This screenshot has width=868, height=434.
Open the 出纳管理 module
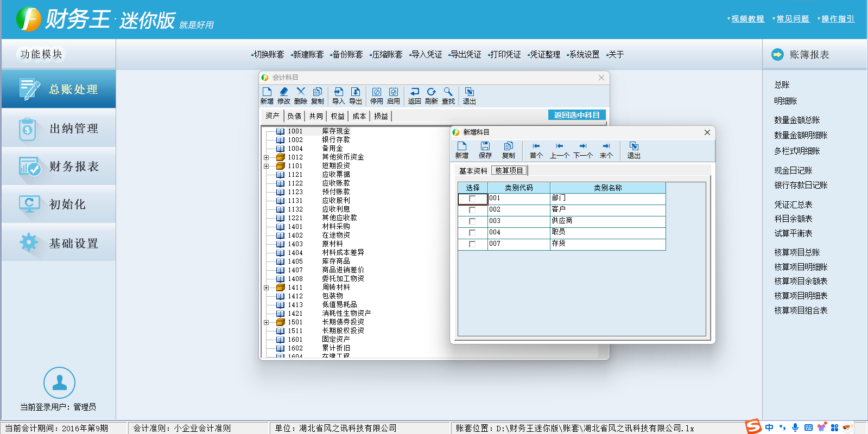(x=59, y=129)
